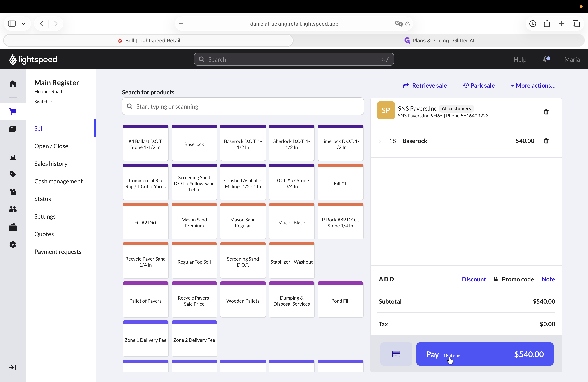Click the credit card quick pay icon
The image size is (588, 382).
click(x=396, y=354)
